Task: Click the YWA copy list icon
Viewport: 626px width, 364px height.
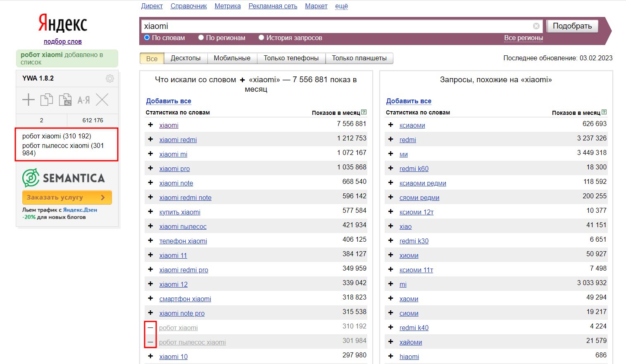Action: click(x=47, y=100)
